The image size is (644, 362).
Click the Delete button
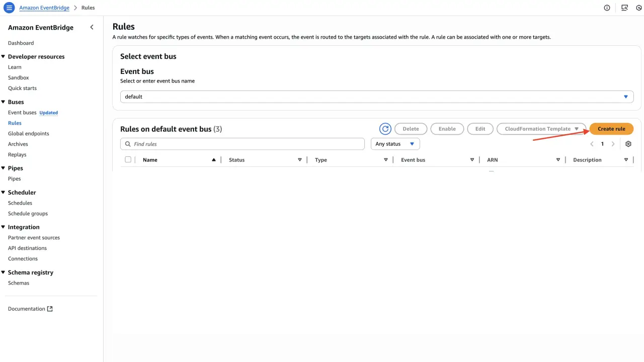pos(411,129)
